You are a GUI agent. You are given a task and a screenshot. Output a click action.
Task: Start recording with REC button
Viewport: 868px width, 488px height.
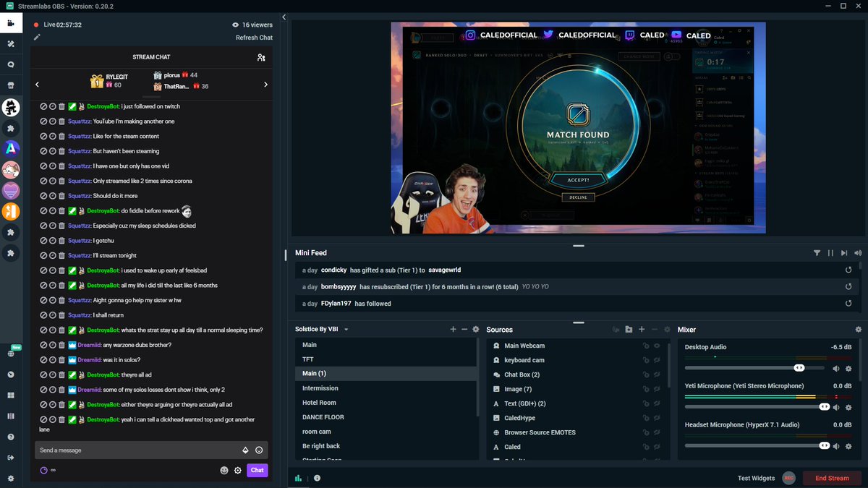point(788,478)
